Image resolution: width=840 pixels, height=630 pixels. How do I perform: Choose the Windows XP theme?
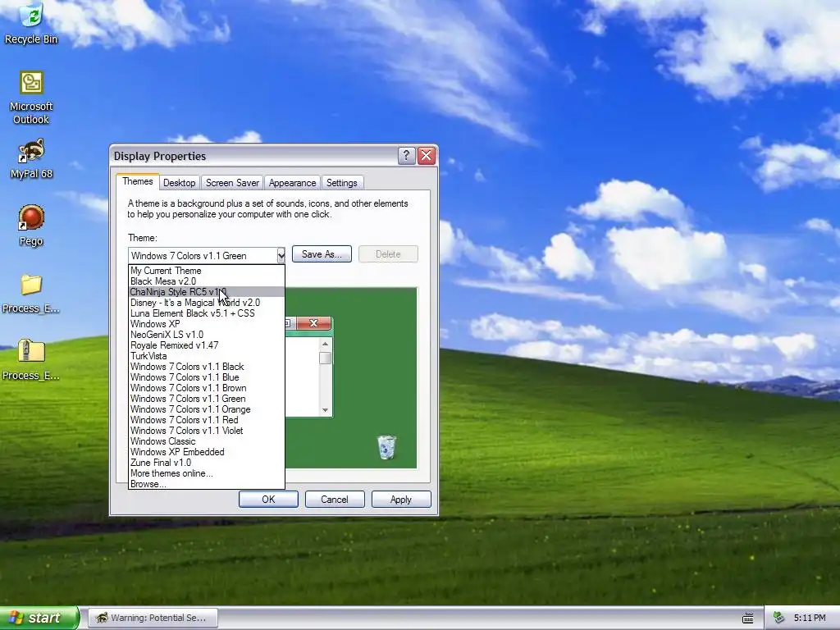pyautogui.click(x=207, y=324)
